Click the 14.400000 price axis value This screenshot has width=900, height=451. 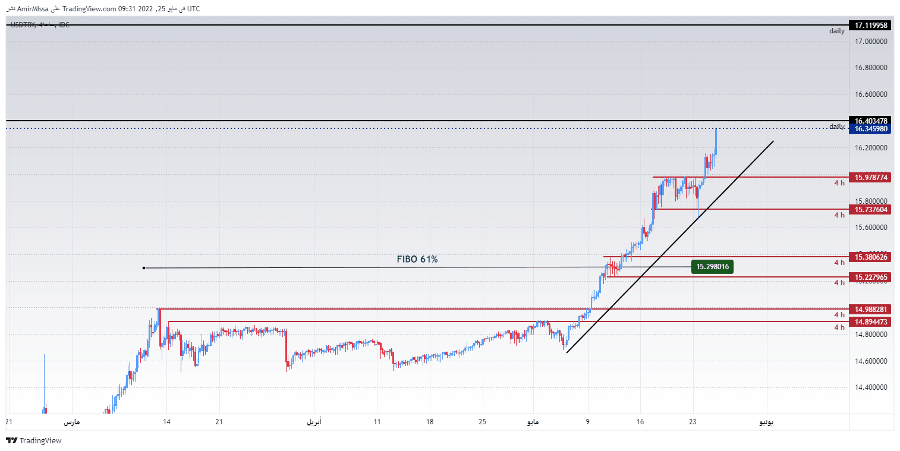pyautogui.click(x=871, y=388)
